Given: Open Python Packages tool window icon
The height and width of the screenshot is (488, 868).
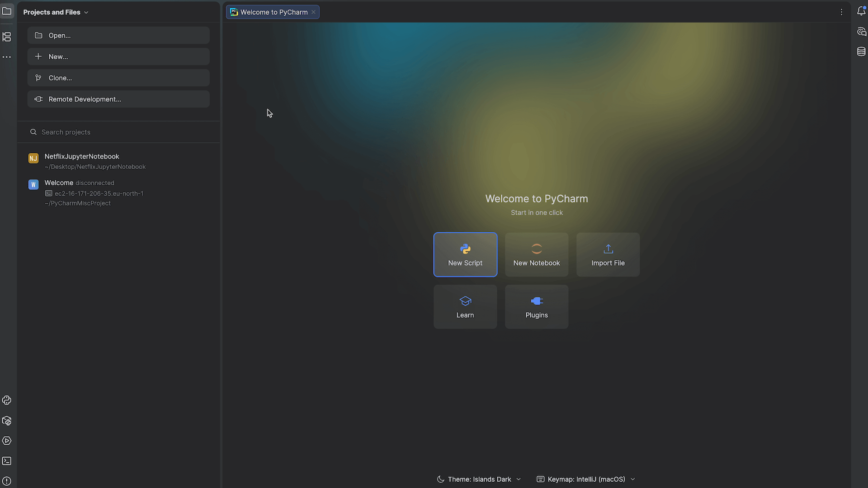Looking at the screenshot, I should pos(7,421).
